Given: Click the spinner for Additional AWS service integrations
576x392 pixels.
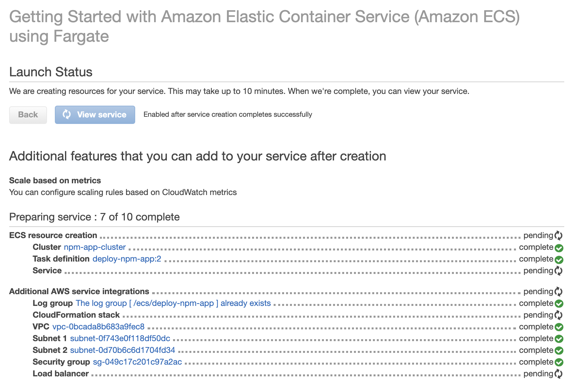Looking at the screenshot, I should click(x=559, y=292).
